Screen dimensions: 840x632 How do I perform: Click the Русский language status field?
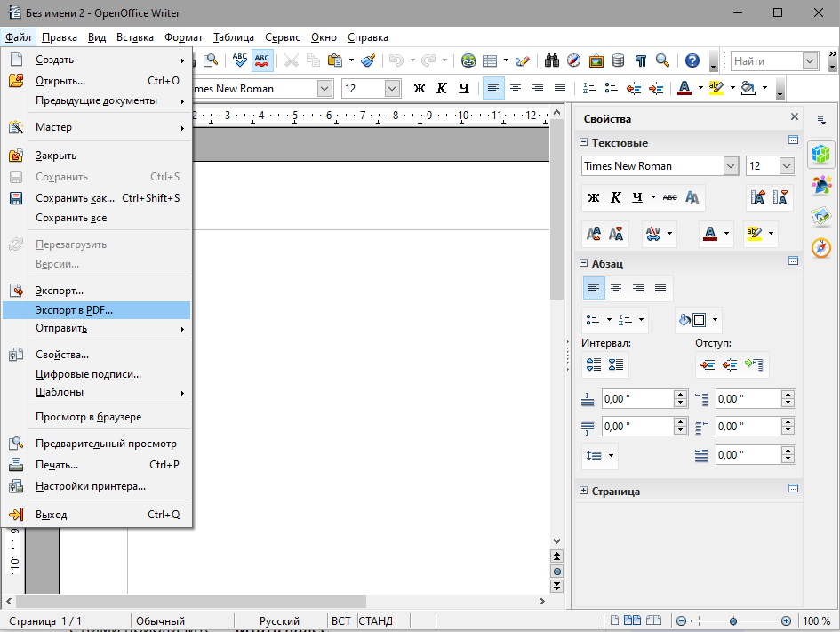(x=280, y=620)
